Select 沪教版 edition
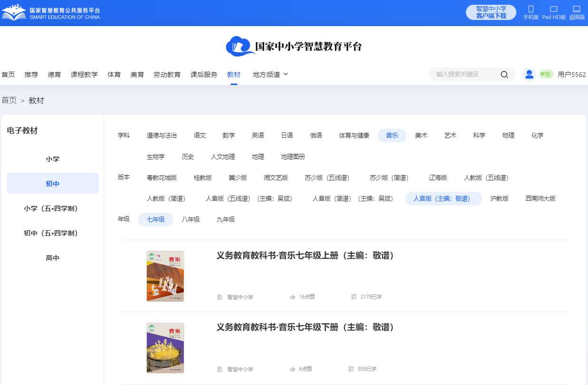Viewport: 588px width, 385px height. point(500,198)
